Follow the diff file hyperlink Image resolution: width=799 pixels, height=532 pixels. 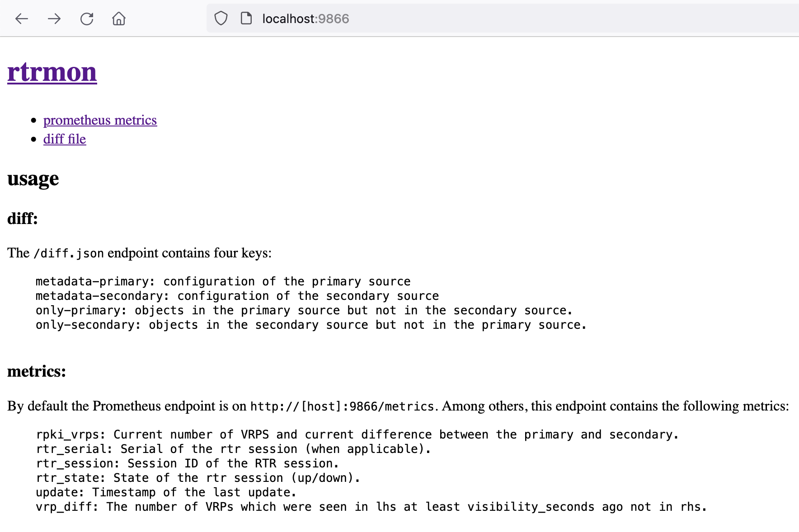tap(65, 139)
